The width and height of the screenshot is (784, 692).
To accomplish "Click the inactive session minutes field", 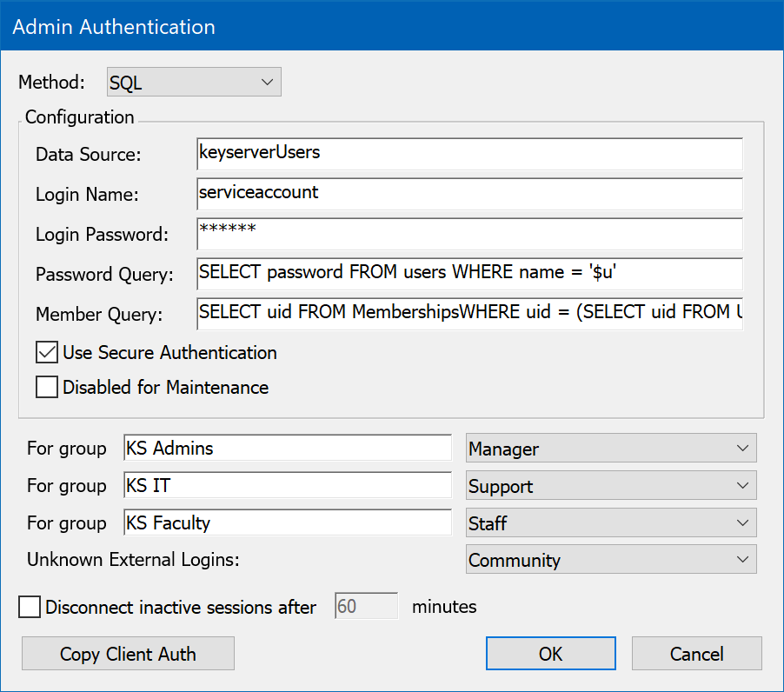I will click(x=366, y=607).
